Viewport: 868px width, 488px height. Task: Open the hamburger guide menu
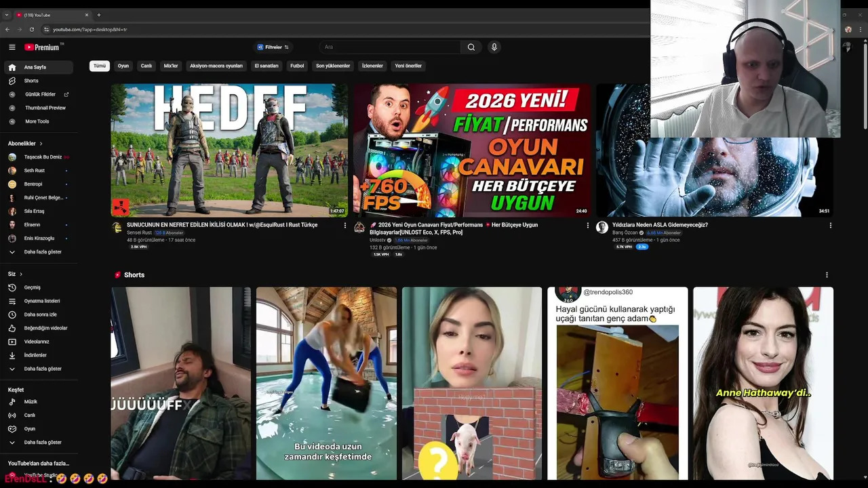tap(12, 47)
